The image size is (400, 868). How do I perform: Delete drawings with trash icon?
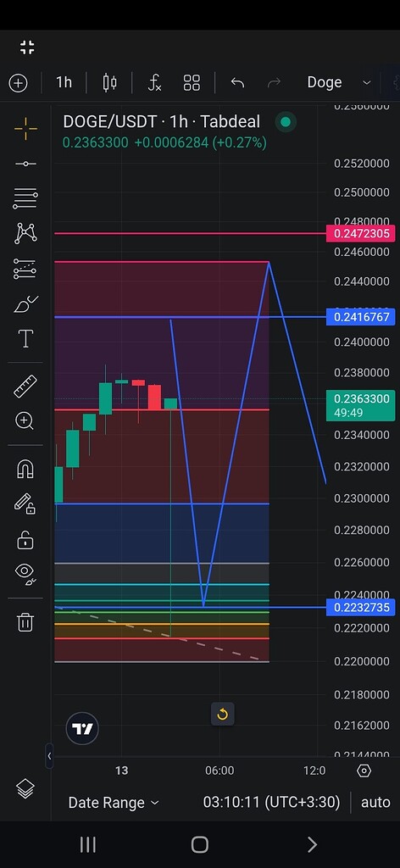click(25, 621)
